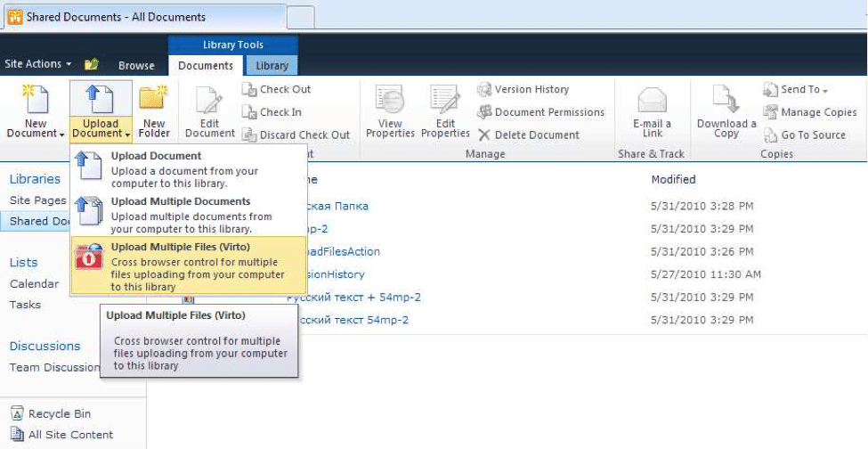Click the Version History icon
This screenshot has width=868, height=449.
484,89
